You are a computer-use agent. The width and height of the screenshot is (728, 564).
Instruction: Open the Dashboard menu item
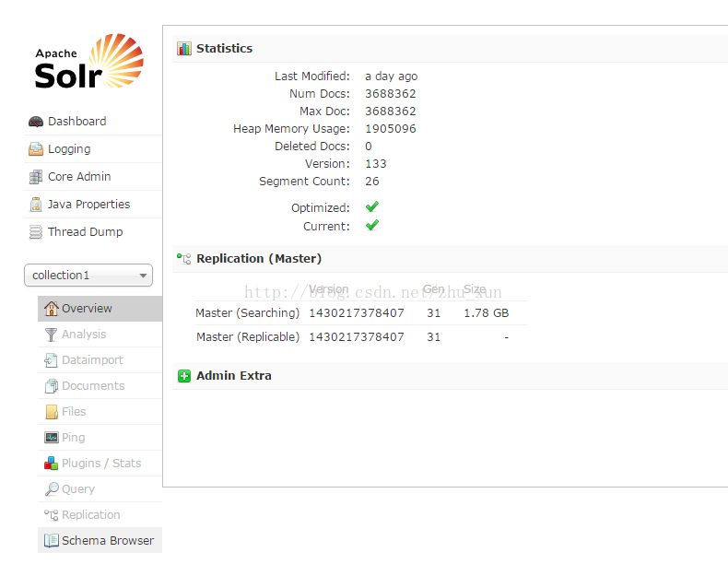[x=93, y=122]
